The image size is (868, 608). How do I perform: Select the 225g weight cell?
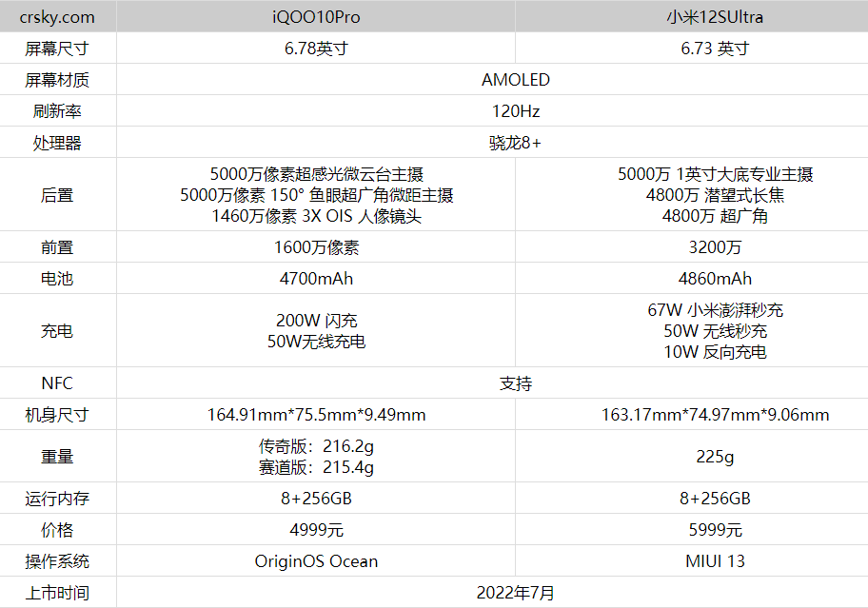coord(715,457)
